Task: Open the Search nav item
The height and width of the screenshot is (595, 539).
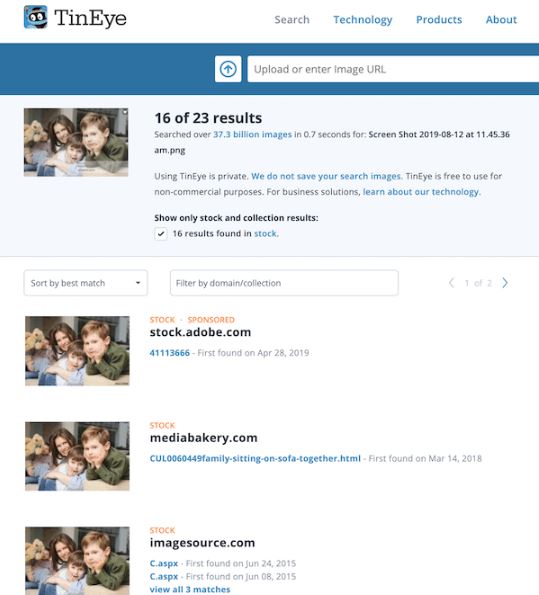Action: point(292,20)
